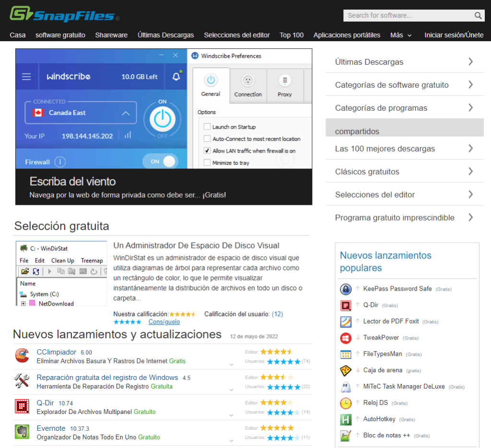The height and width of the screenshot is (448, 491).
Task: Open the 'Más' navigation dropdown
Action: (401, 35)
